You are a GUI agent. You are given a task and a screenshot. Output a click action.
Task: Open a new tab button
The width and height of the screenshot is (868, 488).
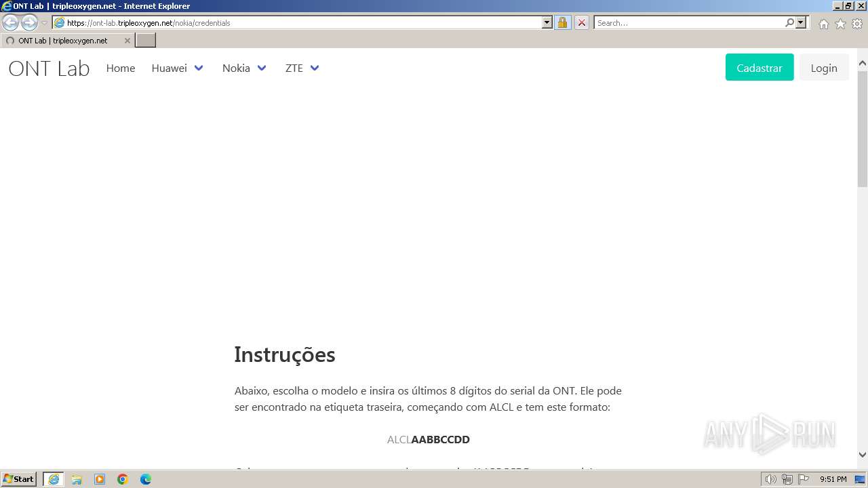[146, 40]
